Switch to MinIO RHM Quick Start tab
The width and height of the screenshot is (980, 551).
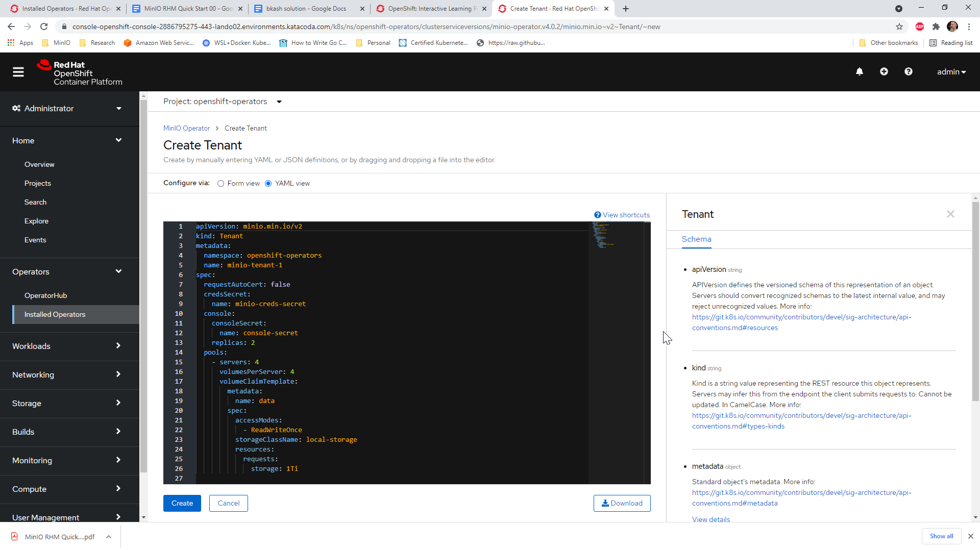(x=188, y=9)
